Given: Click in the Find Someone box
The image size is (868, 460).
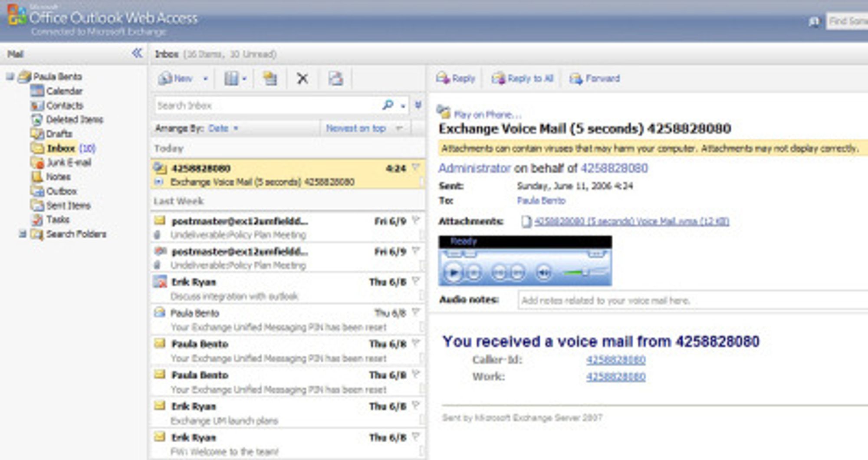Looking at the screenshot, I should (x=848, y=21).
